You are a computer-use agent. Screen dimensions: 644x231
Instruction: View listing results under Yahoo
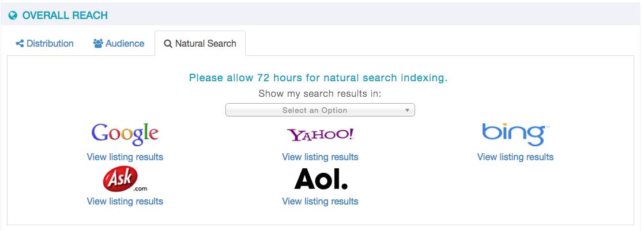[321, 157]
